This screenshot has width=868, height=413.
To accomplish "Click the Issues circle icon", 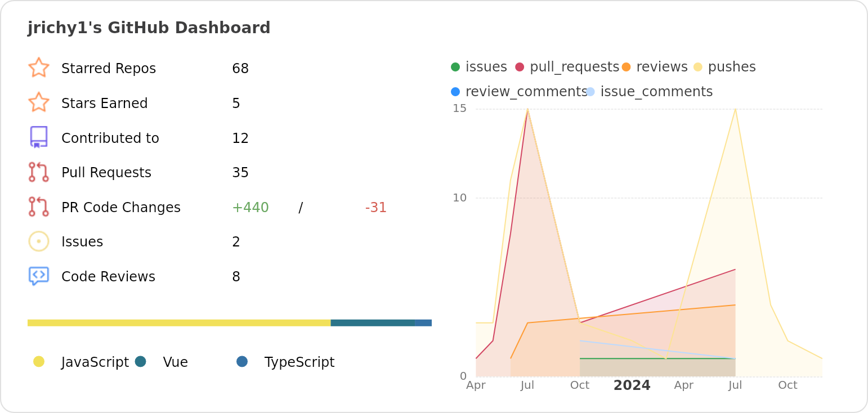I will [x=39, y=241].
